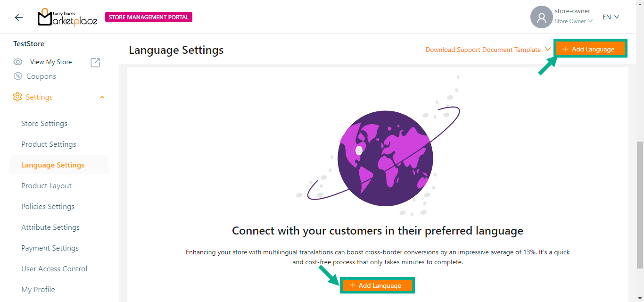Click the Coupons link
644x302 pixels.
(41, 76)
